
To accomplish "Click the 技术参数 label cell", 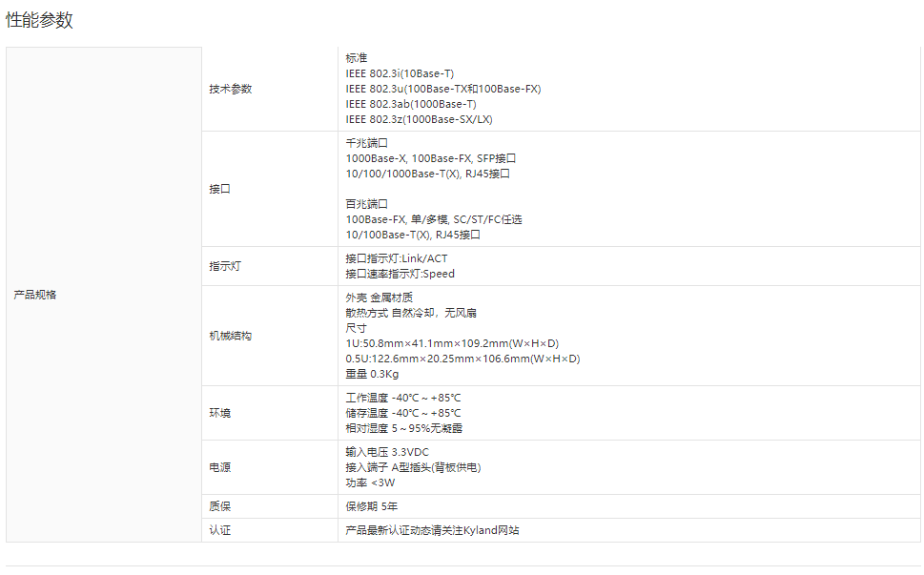I will click(231, 89).
